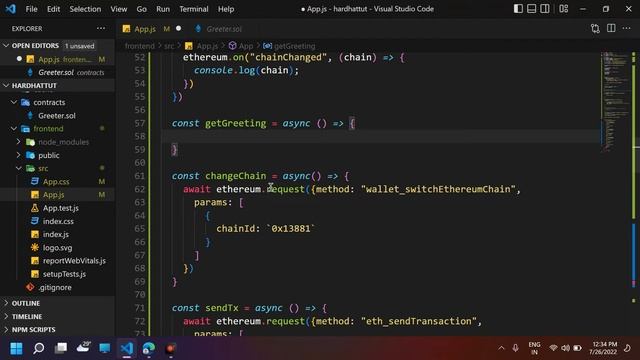Open the Terminal menu
This screenshot has height=360, width=640.
click(x=193, y=9)
